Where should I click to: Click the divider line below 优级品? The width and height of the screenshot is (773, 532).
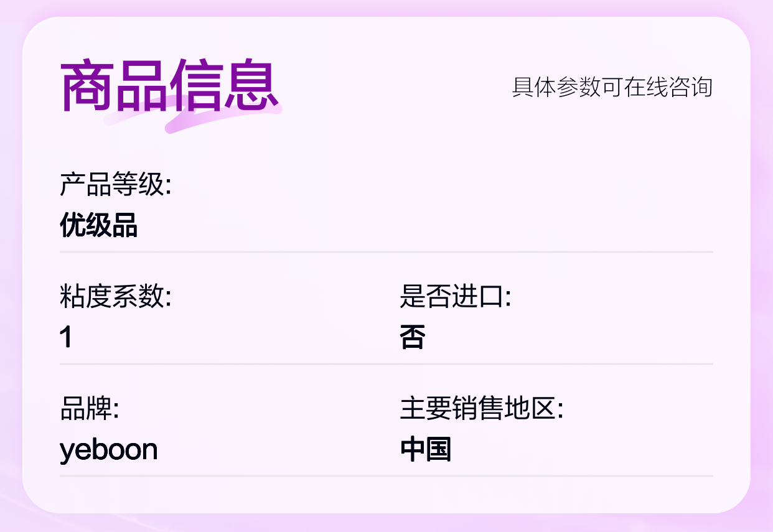tap(386, 252)
